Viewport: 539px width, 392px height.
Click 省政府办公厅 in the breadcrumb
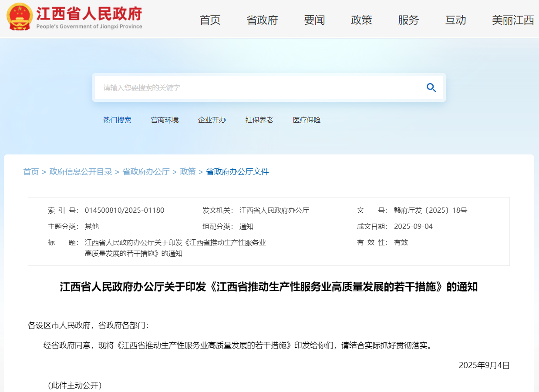tap(145, 171)
